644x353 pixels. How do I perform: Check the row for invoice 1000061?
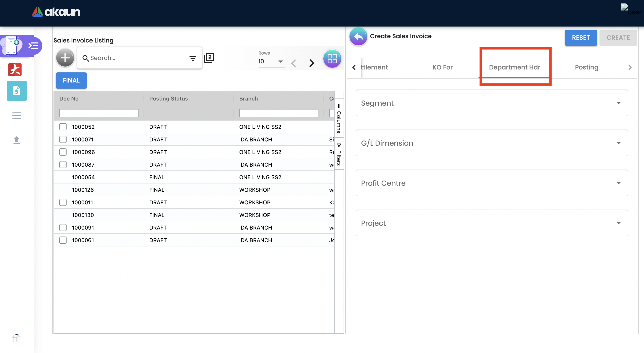coord(63,240)
